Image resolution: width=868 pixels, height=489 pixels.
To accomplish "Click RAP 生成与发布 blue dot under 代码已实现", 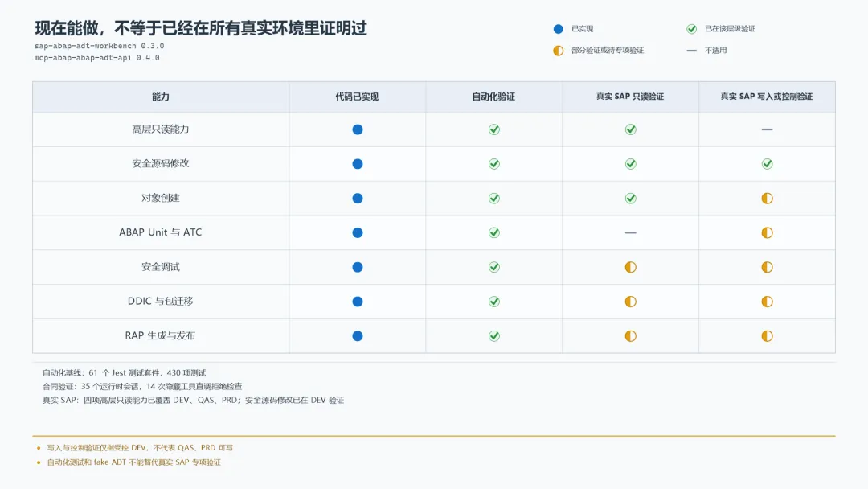I will 358,336.
